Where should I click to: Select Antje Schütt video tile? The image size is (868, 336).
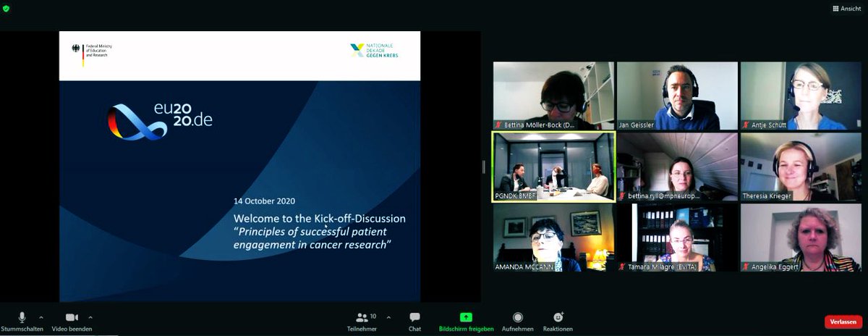coord(801,96)
